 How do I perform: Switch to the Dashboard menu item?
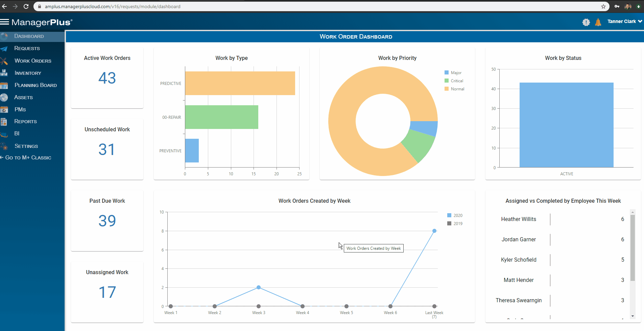tap(29, 36)
